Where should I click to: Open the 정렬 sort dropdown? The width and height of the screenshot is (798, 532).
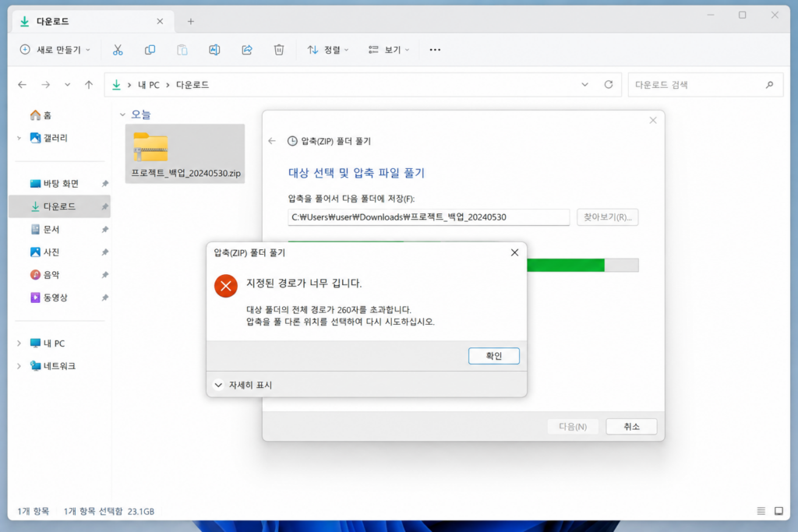click(328, 50)
